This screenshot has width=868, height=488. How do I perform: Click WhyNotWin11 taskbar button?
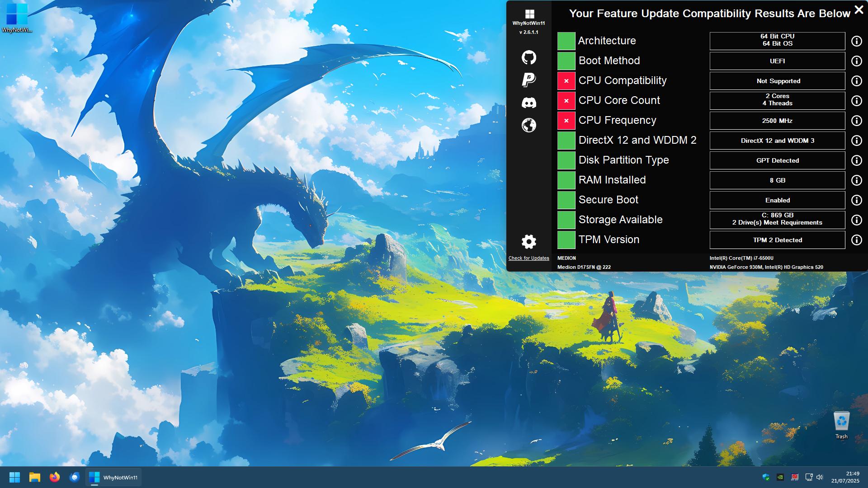113,477
